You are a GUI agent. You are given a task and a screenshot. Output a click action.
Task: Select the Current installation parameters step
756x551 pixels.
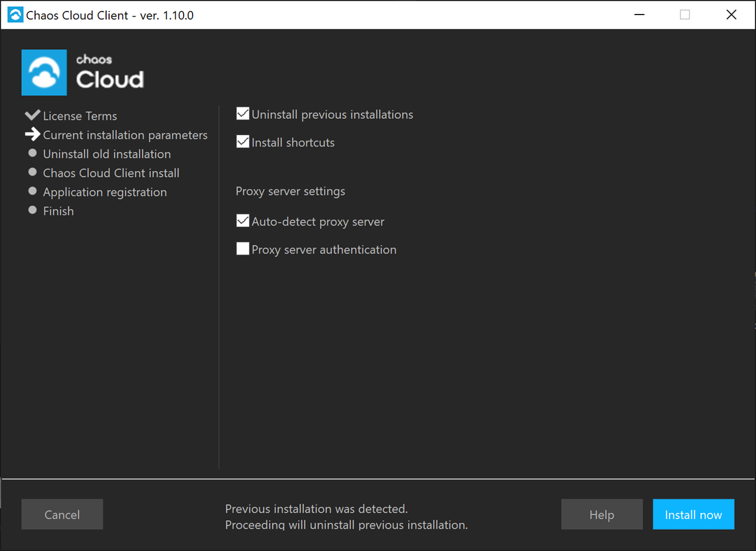125,135
